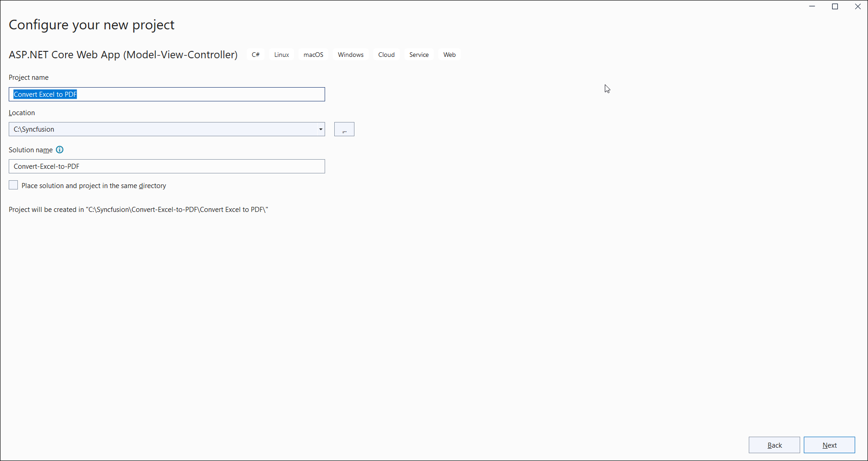This screenshot has width=868, height=461.
Task: Select the Linux tag
Action: pyautogui.click(x=282, y=55)
